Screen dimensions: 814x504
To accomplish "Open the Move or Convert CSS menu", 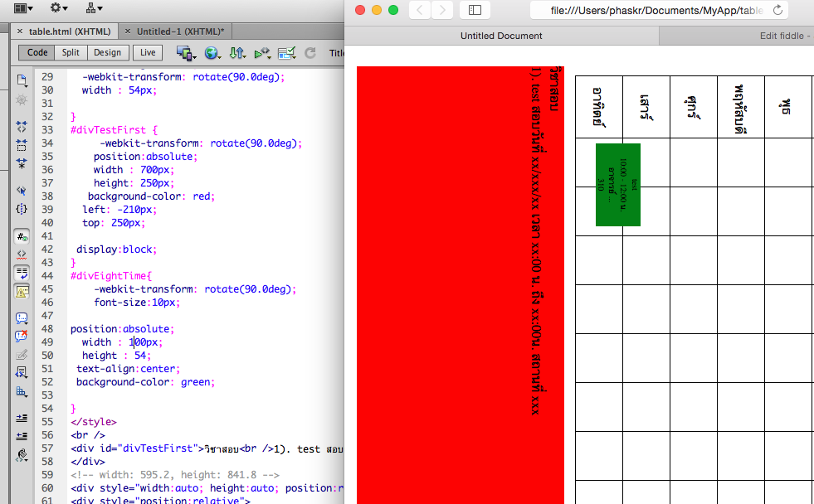I will tap(22, 391).
